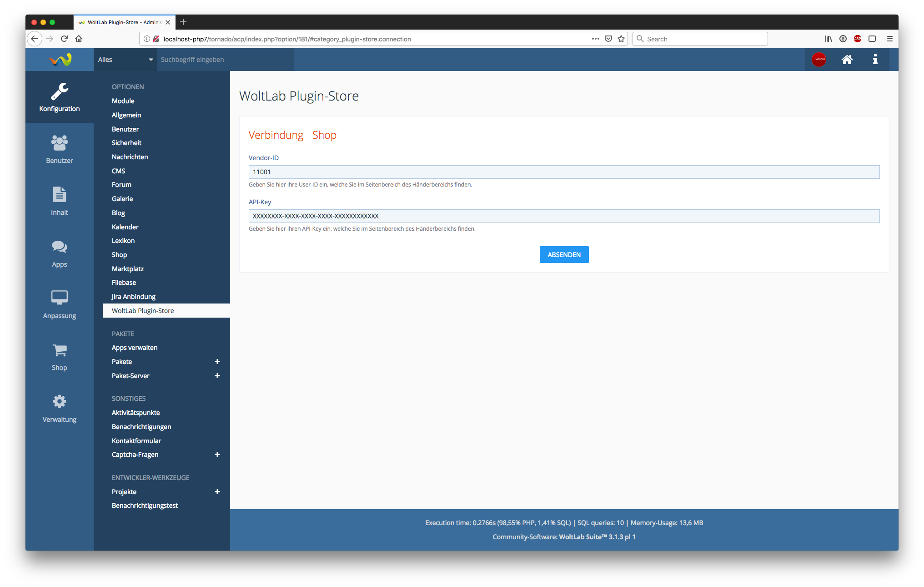Click plus icon next to Projekte
The image size is (924, 587).
click(217, 492)
